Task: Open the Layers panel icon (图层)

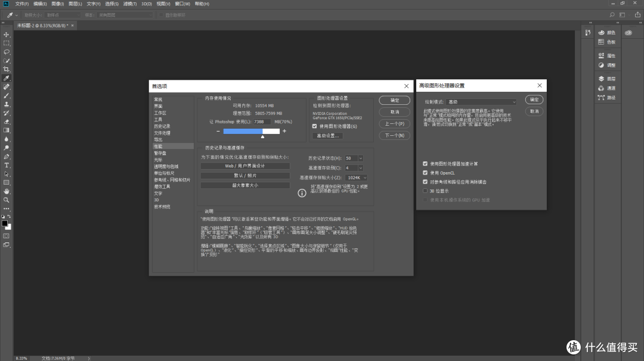Action: pos(607,79)
